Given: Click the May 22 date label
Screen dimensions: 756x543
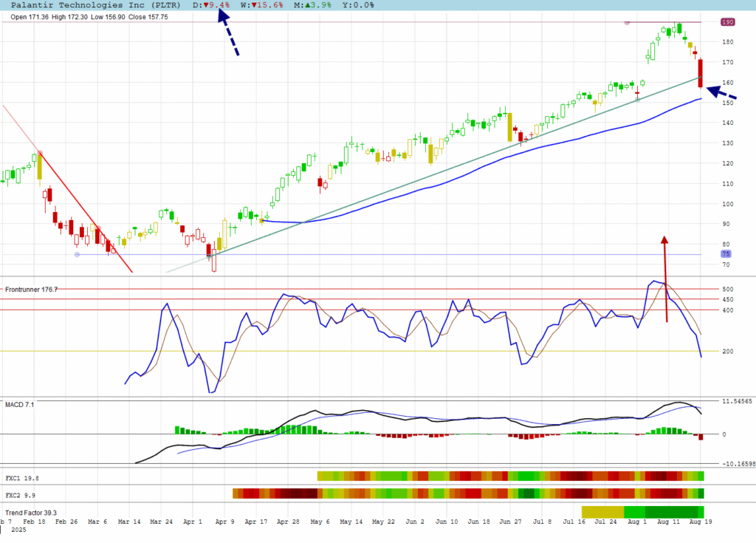Looking at the screenshot, I should 384,522.
